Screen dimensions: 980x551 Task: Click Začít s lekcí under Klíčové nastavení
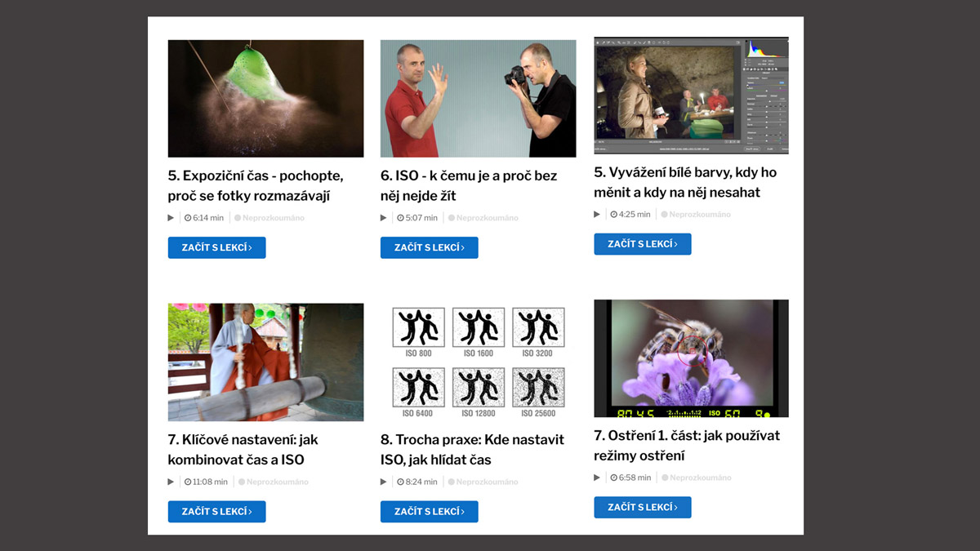pos(216,511)
